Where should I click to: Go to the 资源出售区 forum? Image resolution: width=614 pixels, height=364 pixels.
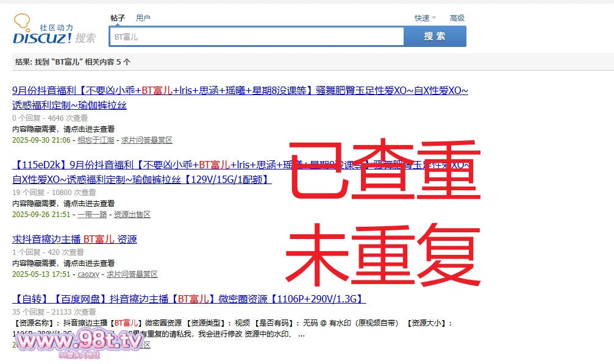(x=132, y=215)
